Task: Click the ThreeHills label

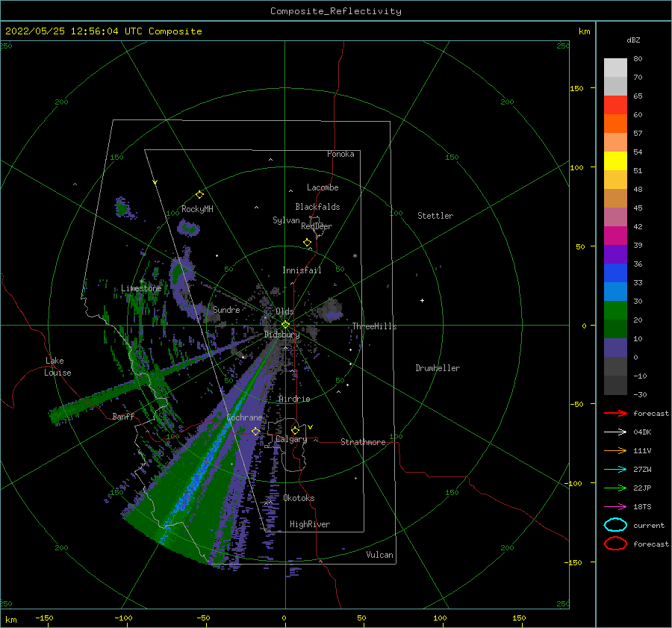Action: click(374, 326)
